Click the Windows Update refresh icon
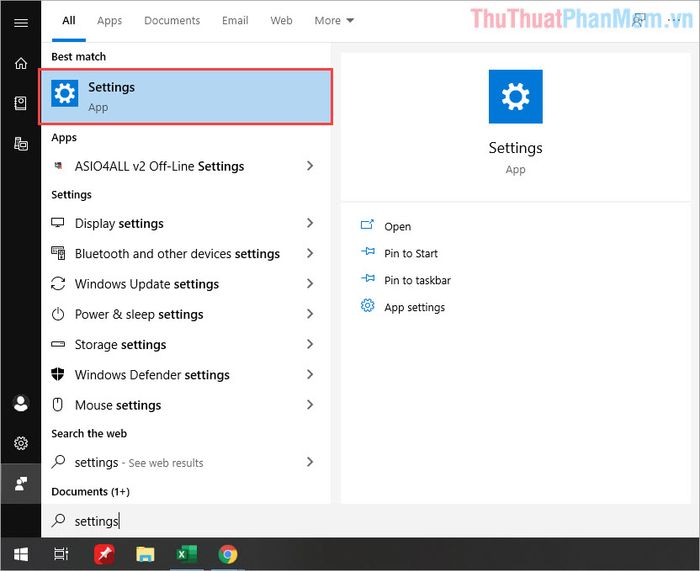Image resolution: width=700 pixels, height=571 pixels. [x=58, y=283]
